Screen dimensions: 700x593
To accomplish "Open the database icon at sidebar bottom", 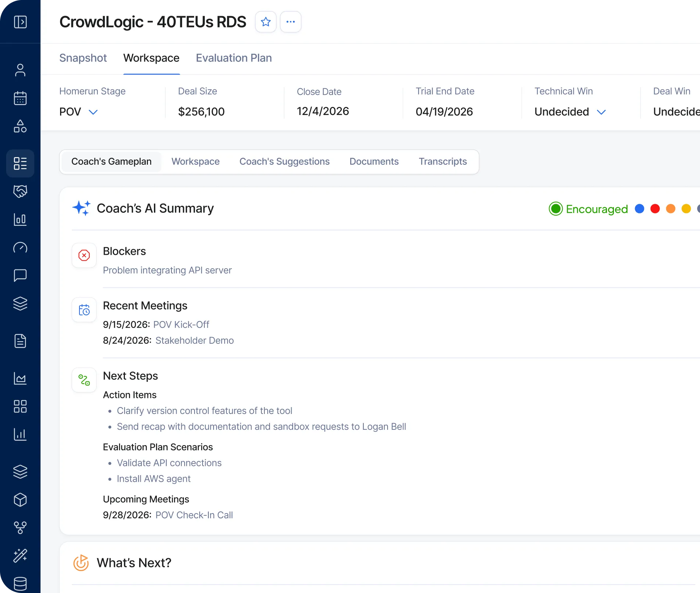I will point(21,583).
